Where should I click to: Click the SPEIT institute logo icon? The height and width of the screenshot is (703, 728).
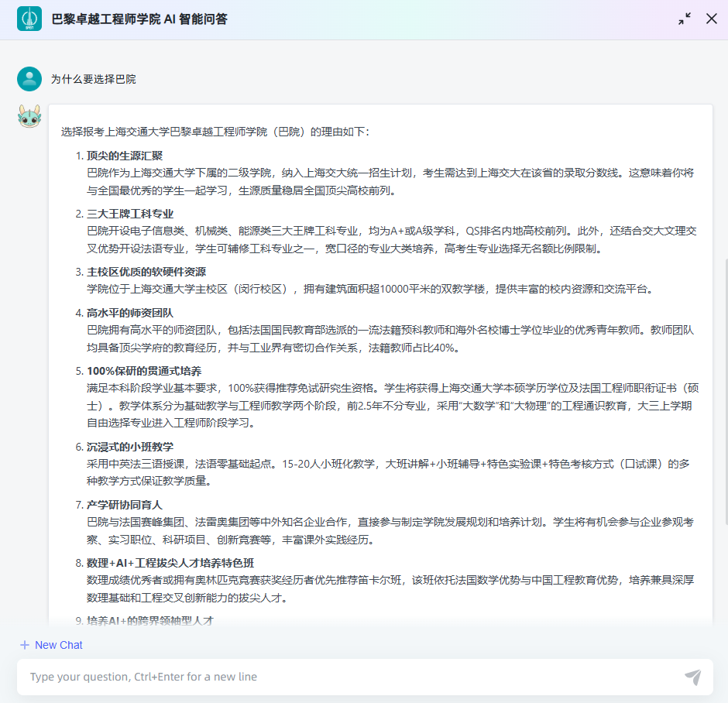(29, 19)
